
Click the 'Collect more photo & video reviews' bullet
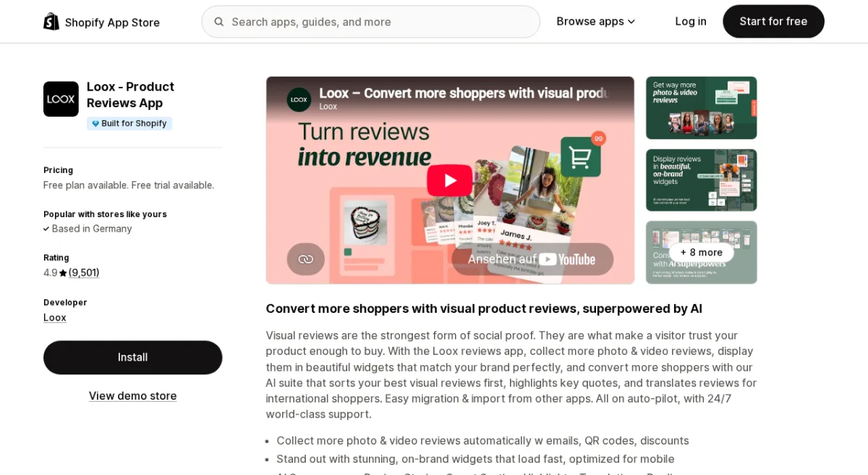point(482,441)
